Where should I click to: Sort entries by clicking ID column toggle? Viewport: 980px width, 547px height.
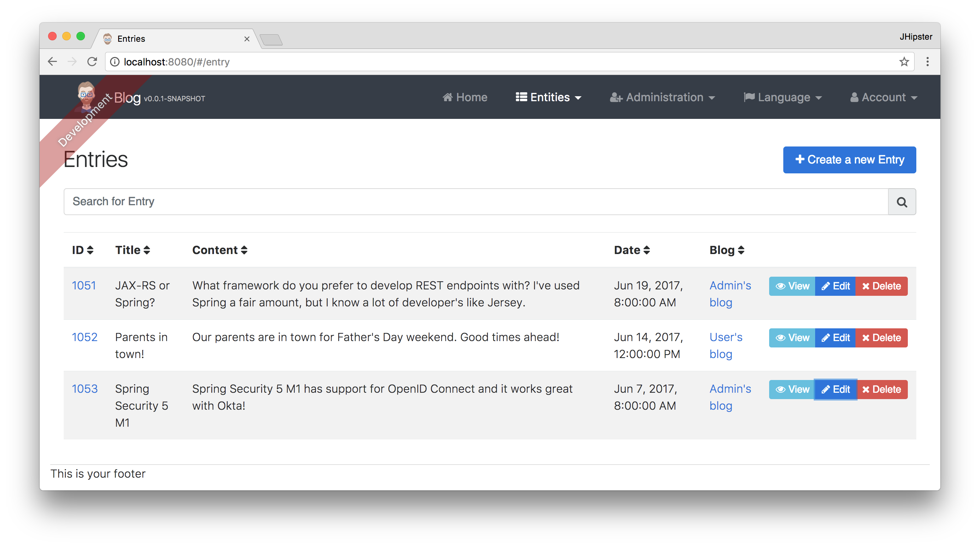click(x=82, y=249)
